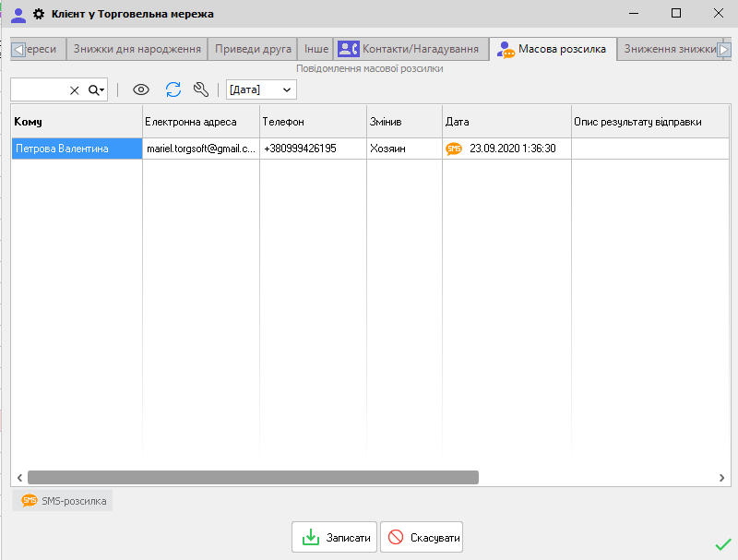Click the eye preview icon in toolbar

tap(141, 89)
